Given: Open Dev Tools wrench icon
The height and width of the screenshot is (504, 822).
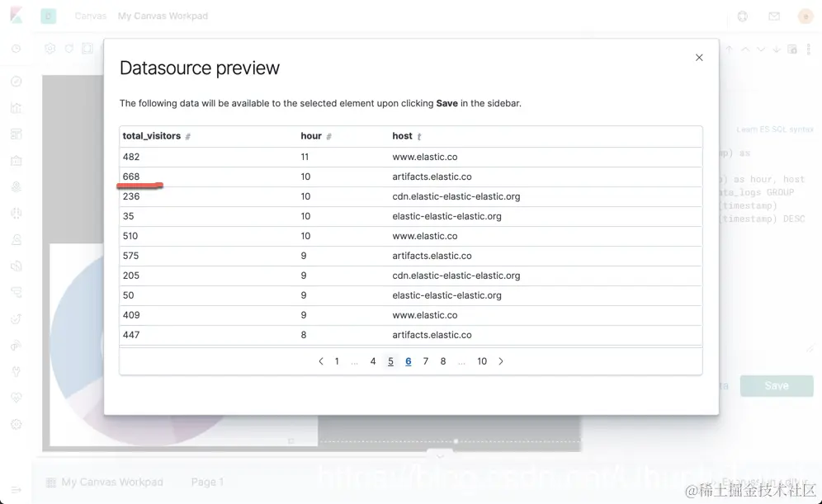Looking at the screenshot, I should click(x=17, y=371).
